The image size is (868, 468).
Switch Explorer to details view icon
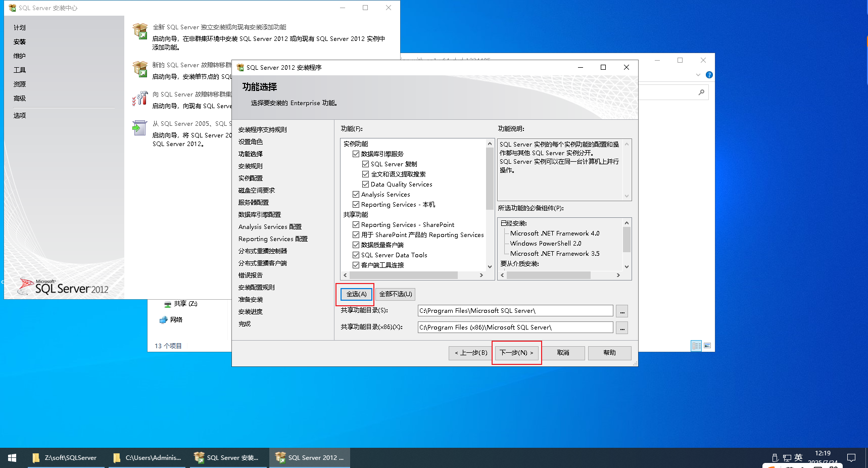(696, 346)
